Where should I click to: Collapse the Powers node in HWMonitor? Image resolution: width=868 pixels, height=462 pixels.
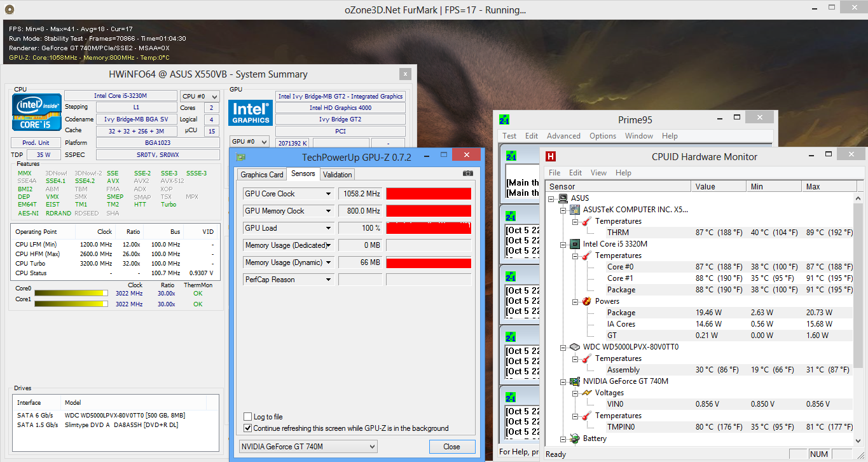[x=575, y=301]
